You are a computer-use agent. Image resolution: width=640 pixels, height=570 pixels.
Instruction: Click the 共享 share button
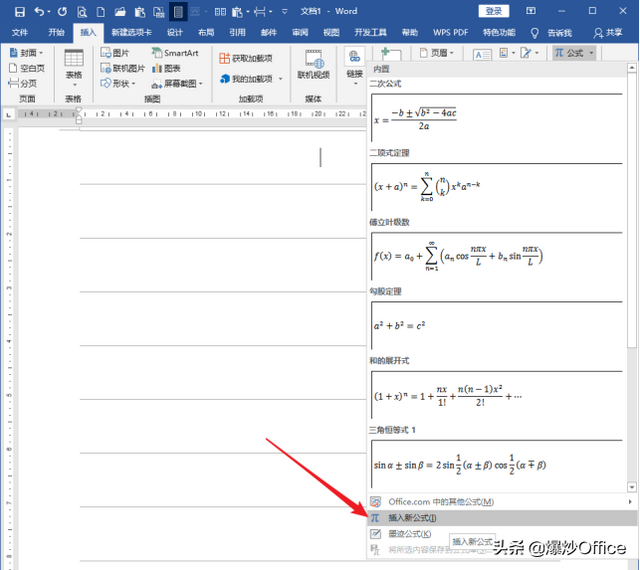(x=608, y=33)
